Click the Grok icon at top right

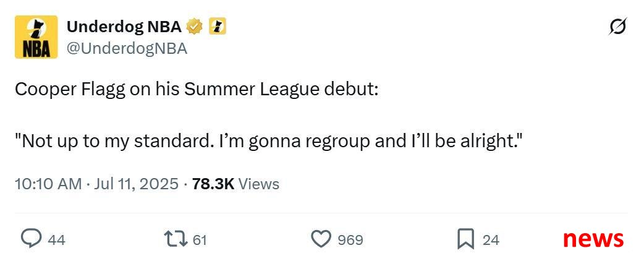tap(618, 27)
